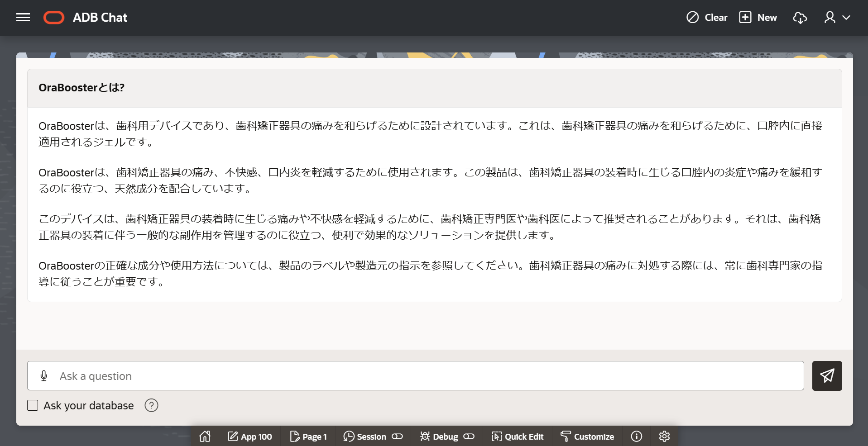Open developer toolbar settings gear
This screenshot has height=446, width=868.
[x=664, y=437]
